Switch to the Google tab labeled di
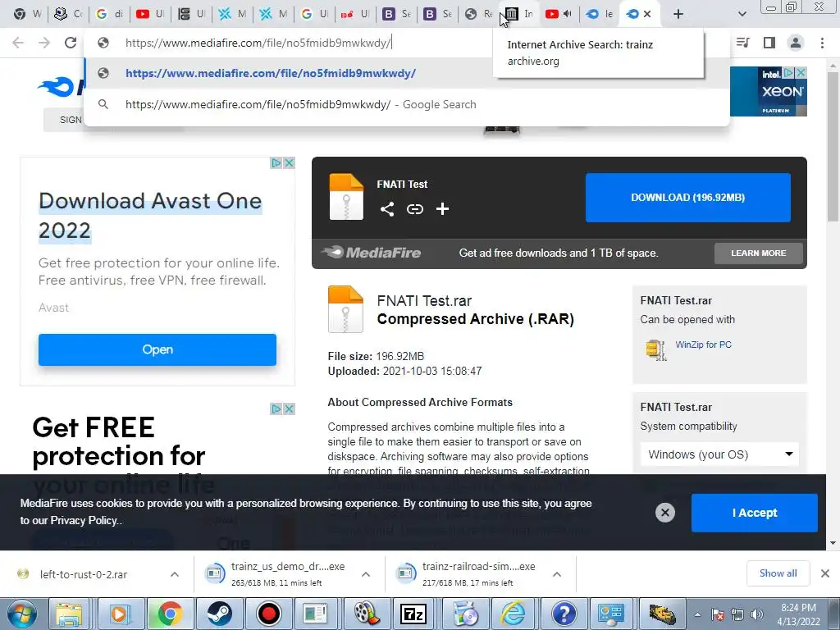 tap(109, 14)
